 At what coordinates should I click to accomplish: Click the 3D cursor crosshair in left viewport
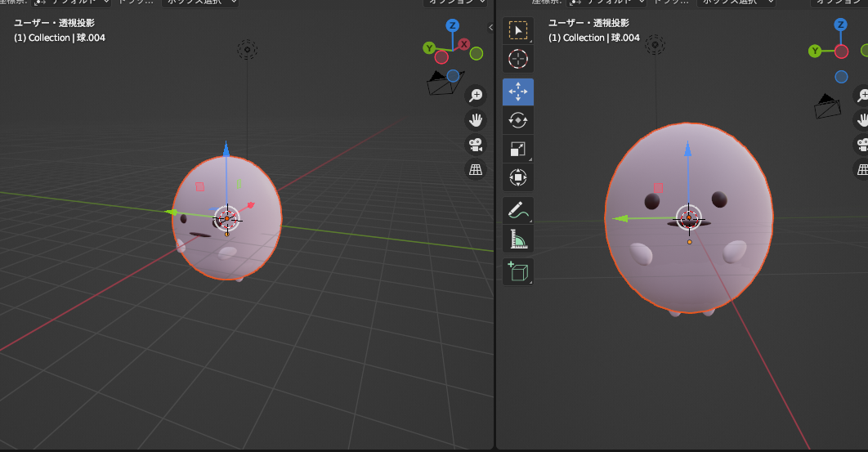(226, 219)
